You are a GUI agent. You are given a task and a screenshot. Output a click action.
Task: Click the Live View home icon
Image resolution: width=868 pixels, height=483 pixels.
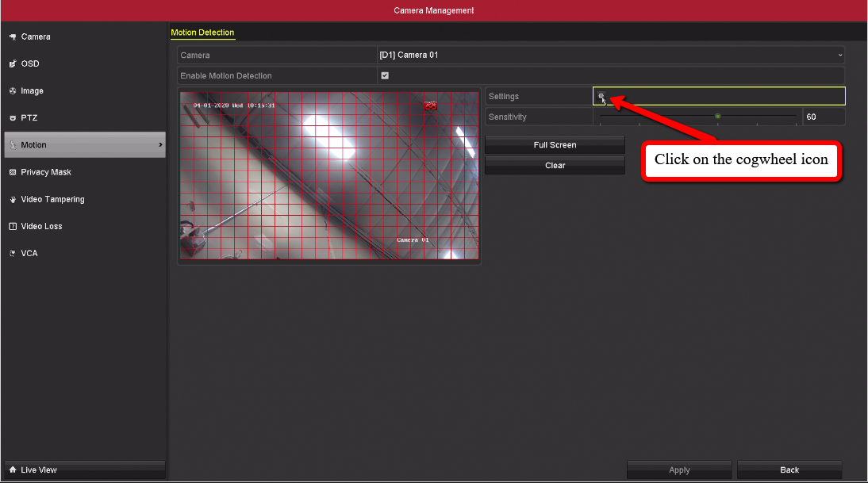pyautogui.click(x=13, y=470)
